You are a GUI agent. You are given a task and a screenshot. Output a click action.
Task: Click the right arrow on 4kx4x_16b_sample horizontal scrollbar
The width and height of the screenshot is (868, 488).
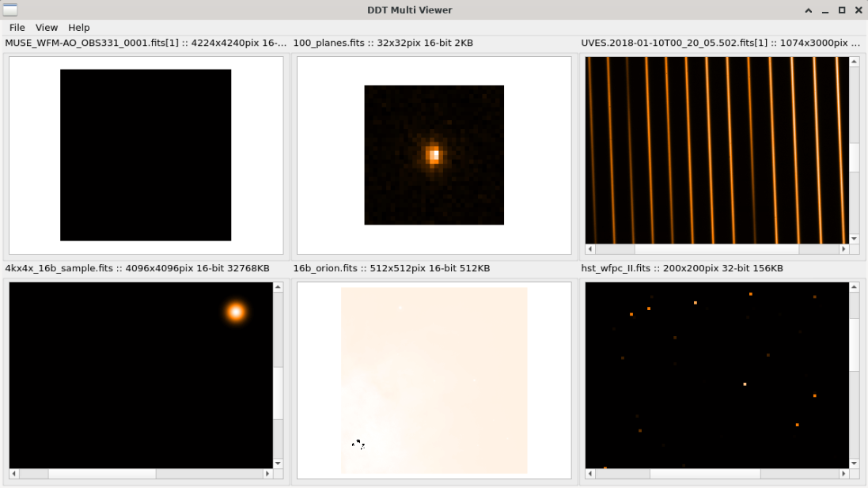268,473
